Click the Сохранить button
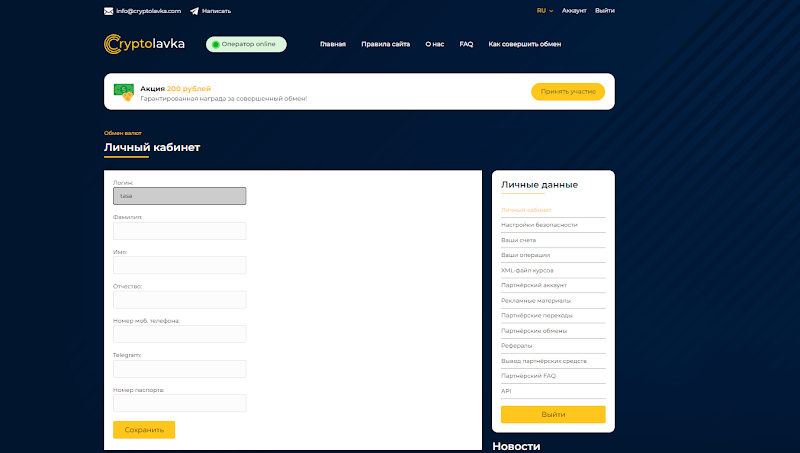Viewport: 800px width, 453px height. click(x=144, y=430)
